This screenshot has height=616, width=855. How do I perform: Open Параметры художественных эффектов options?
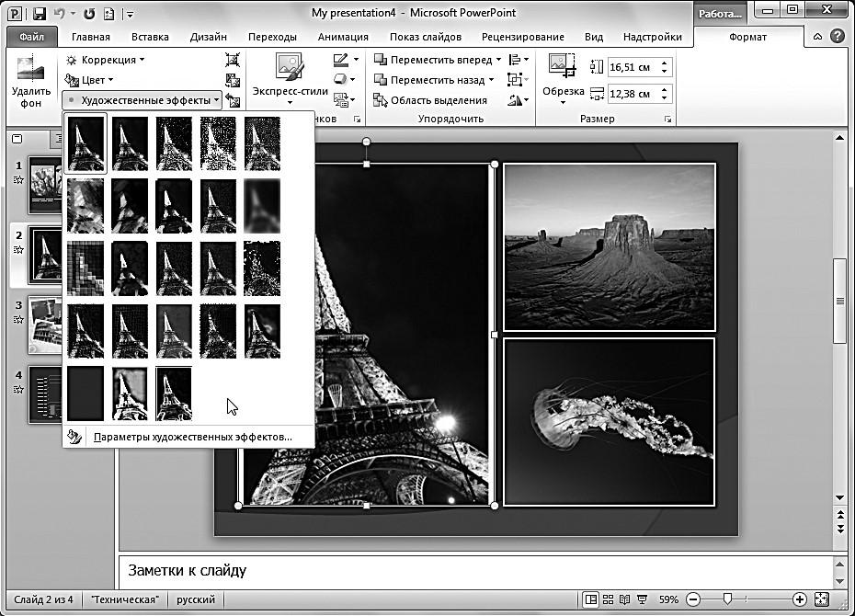[192, 437]
